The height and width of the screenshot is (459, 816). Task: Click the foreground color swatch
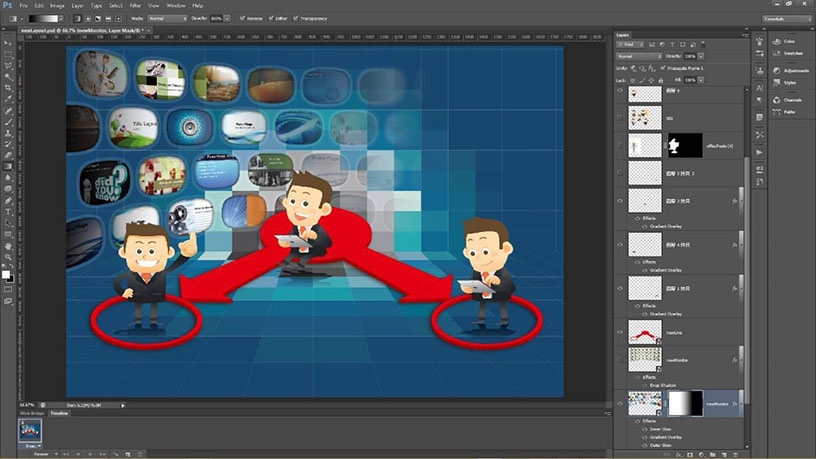[5, 272]
